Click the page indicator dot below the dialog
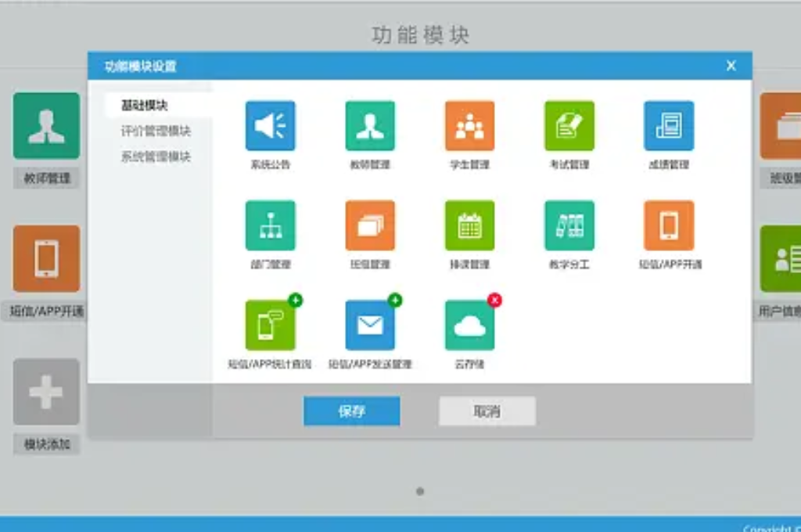Viewport: 801px width, 532px height. [420, 490]
